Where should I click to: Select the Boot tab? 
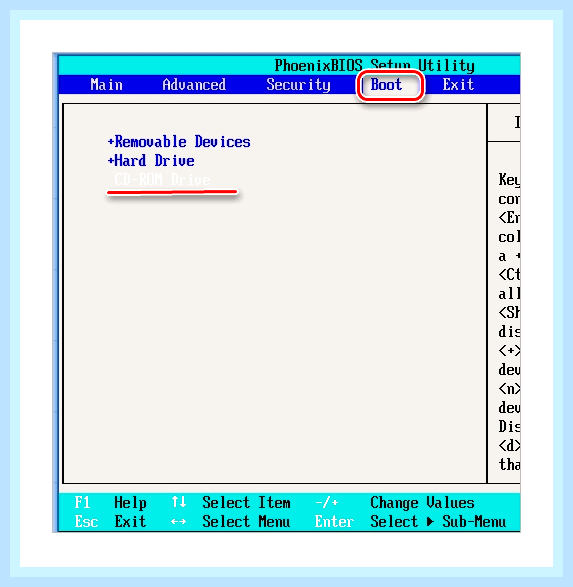click(386, 85)
